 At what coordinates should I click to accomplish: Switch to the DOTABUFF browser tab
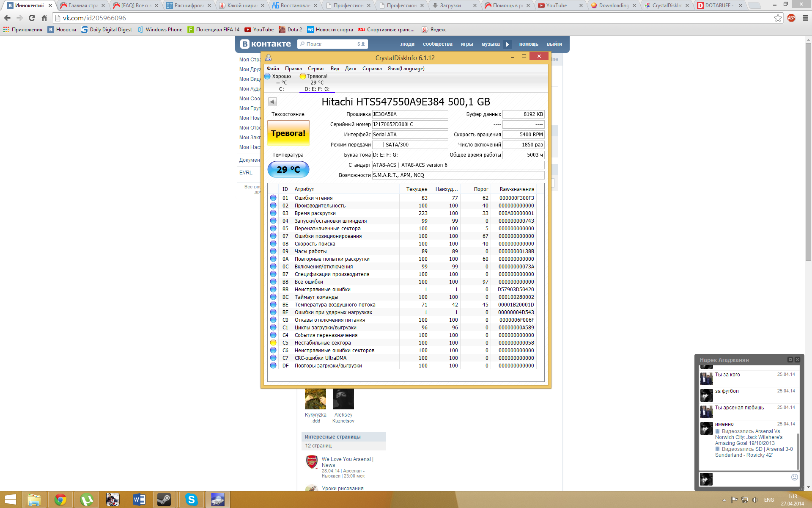tap(719, 6)
